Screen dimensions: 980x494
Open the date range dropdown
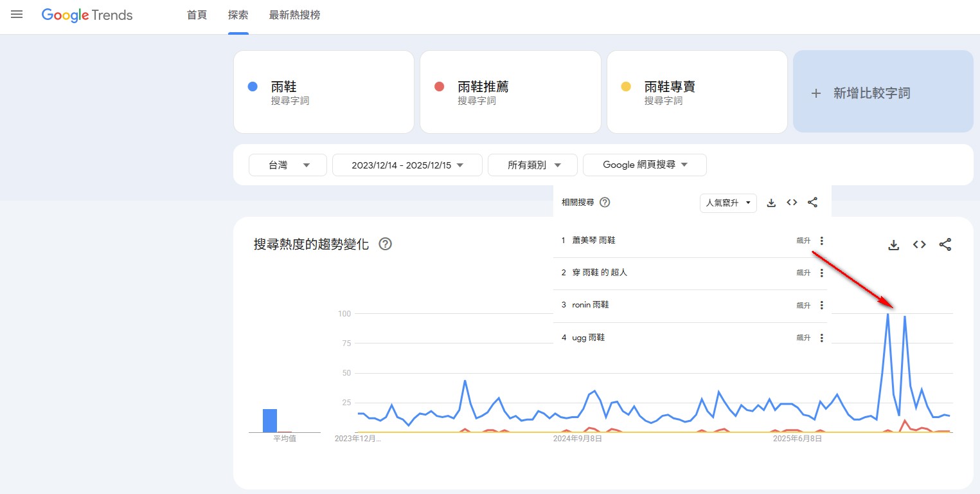pos(407,165)
